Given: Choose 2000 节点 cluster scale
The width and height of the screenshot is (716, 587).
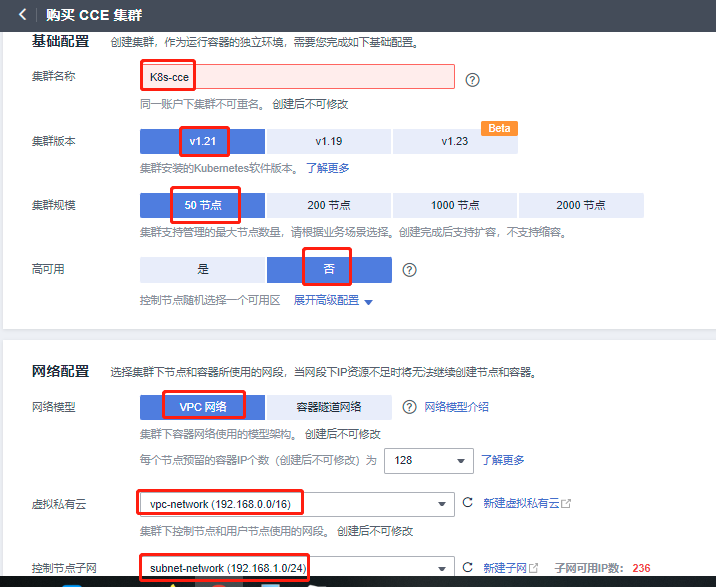Looking at the screenshot, I should coord(581,205).
